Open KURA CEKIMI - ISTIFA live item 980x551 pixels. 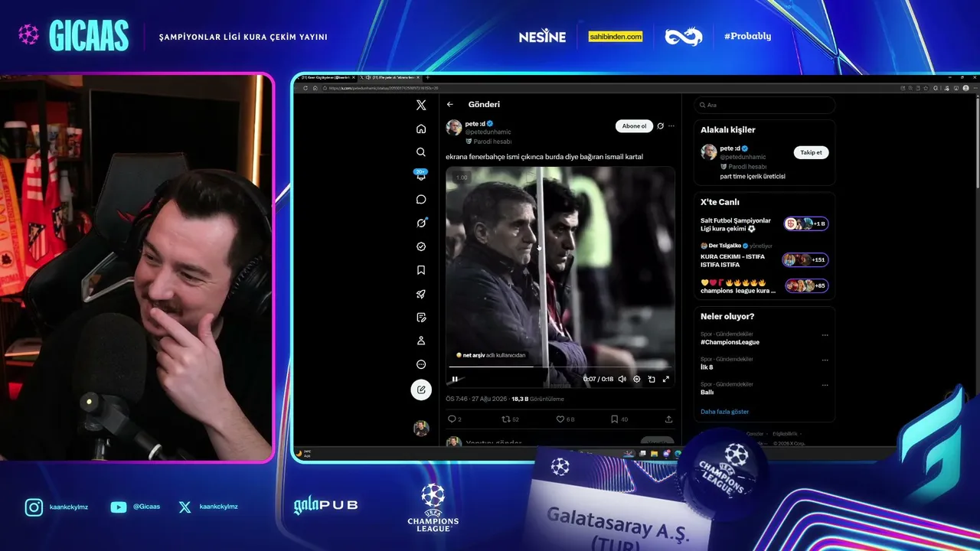coord(763,256)
